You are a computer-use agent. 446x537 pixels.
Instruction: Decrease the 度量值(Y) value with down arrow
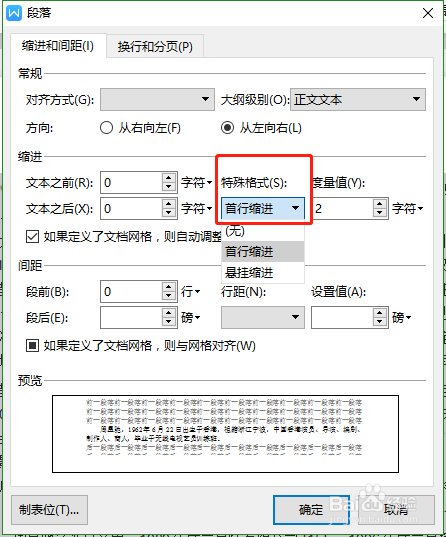(380, 213)
